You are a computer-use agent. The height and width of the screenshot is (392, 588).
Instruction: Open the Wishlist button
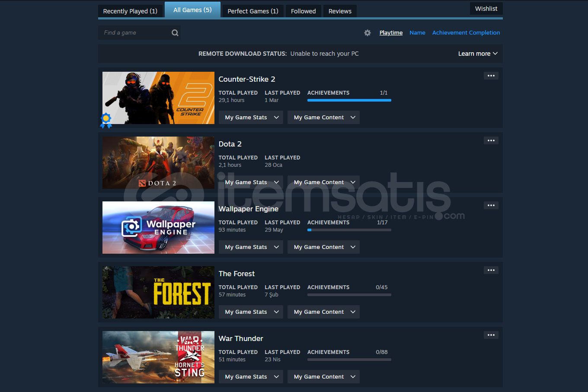tap(486, 9)
